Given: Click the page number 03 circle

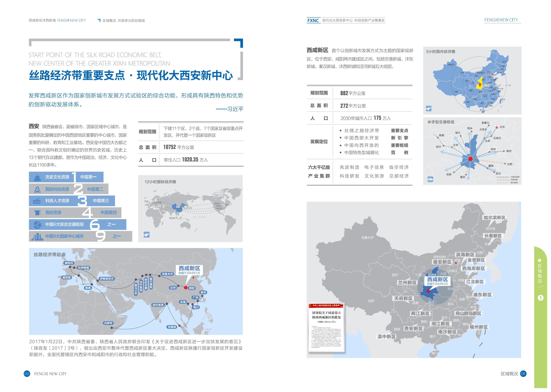Looking at the screenshot, I should (523, 374).
